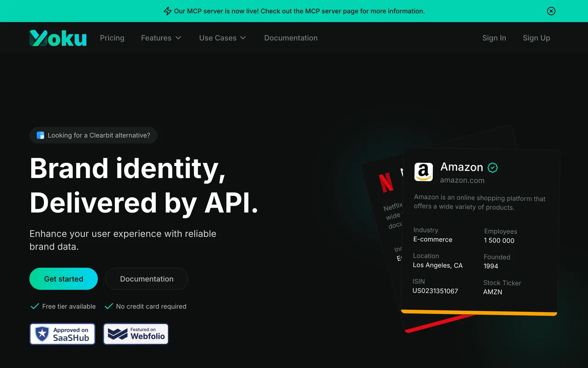The image size is (588, 368).
Task: Click the Amazon logo on brand card
Action: click(x=424, y=172)
